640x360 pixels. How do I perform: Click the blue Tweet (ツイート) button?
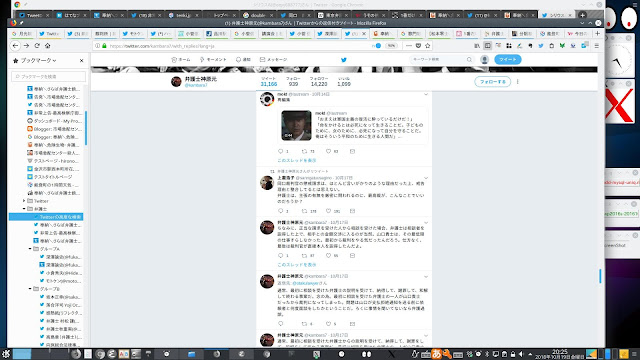click(x=508, y=60)
